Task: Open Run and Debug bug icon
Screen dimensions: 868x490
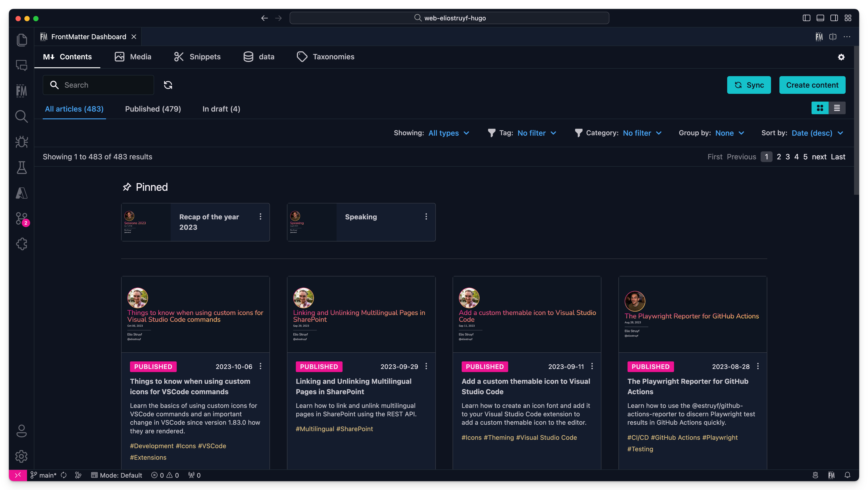Action: pyautogui.click(x=21, y=142)
